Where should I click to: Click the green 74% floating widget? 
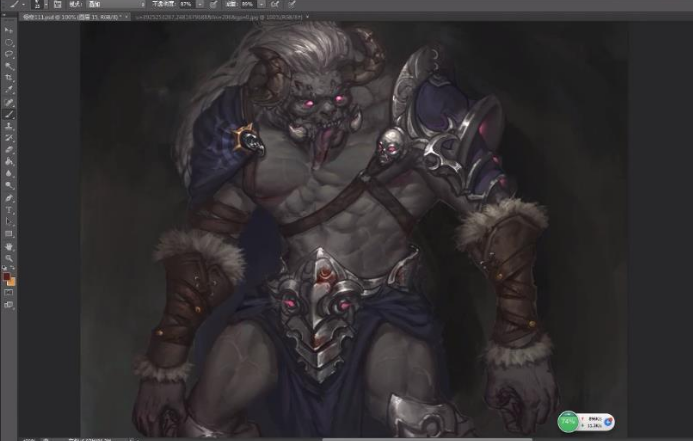point(568,422)
